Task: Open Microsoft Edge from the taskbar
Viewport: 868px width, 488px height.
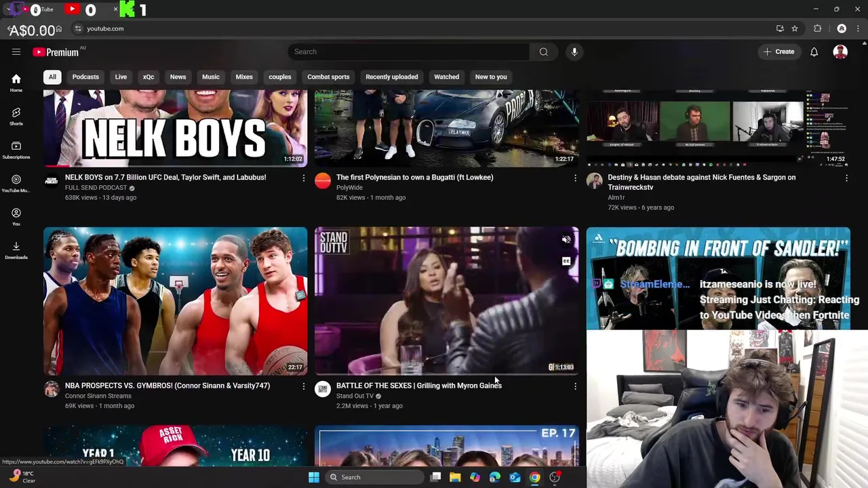Action: [x=494, y=477]
